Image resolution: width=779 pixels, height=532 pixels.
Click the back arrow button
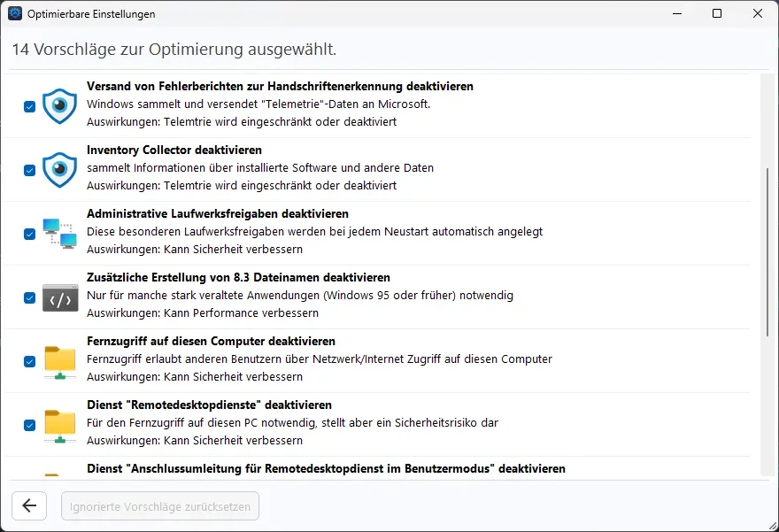coord(29,505)
